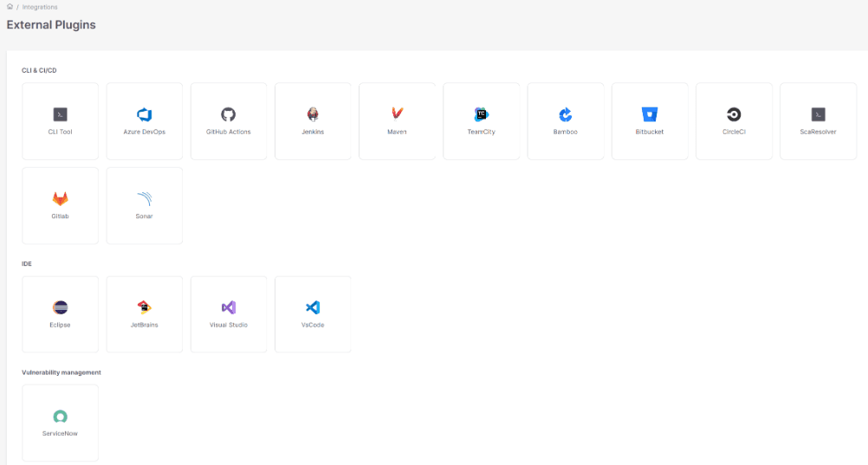Open the ServiceNow integration card
This screenshot has width=868, height=465.
pyautogui.click(x=61, y=423)
